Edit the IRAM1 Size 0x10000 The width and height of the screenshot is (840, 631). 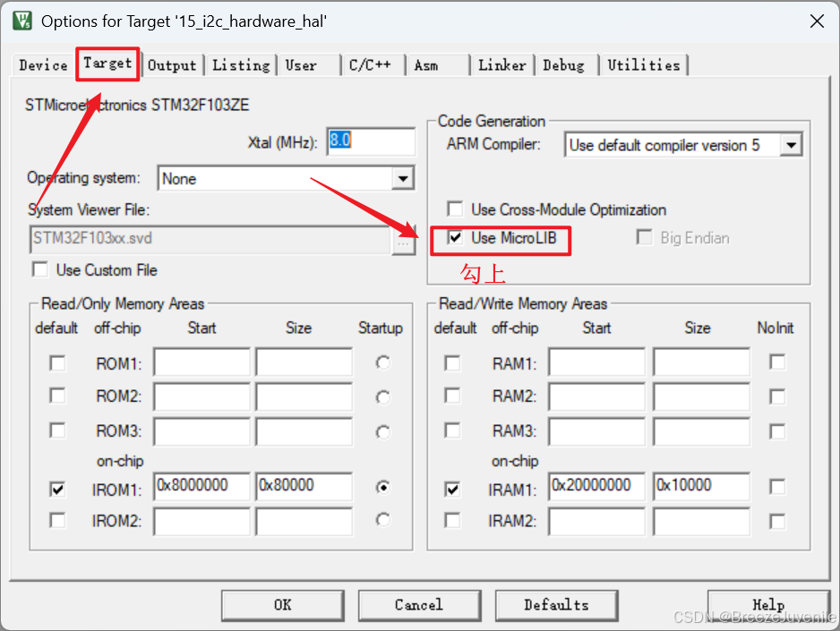tap(702, 486)
